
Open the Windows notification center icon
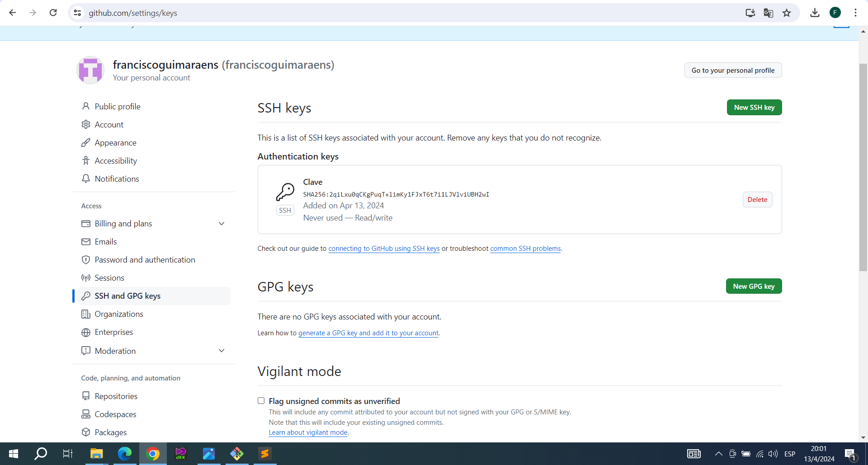[x=850, y=454]
